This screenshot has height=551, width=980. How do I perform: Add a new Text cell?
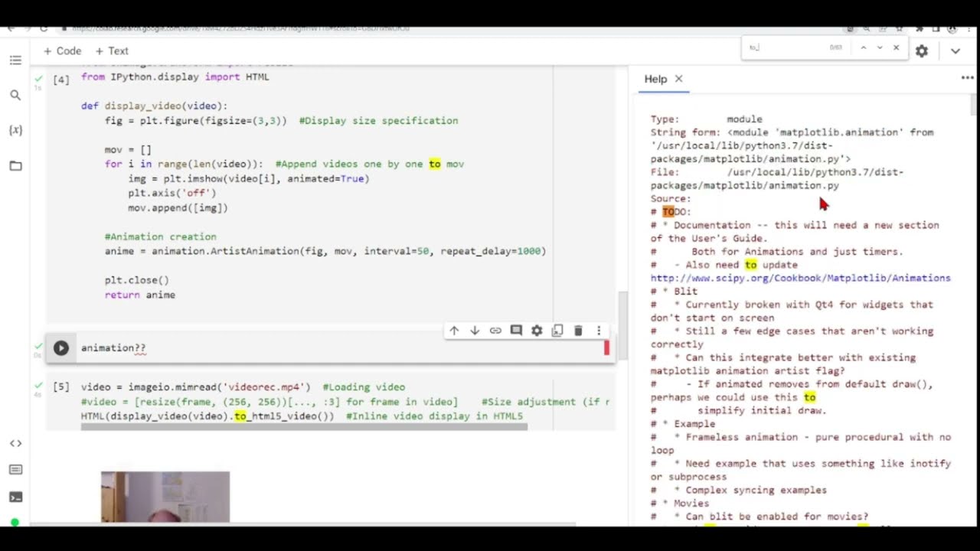[112, 51]
